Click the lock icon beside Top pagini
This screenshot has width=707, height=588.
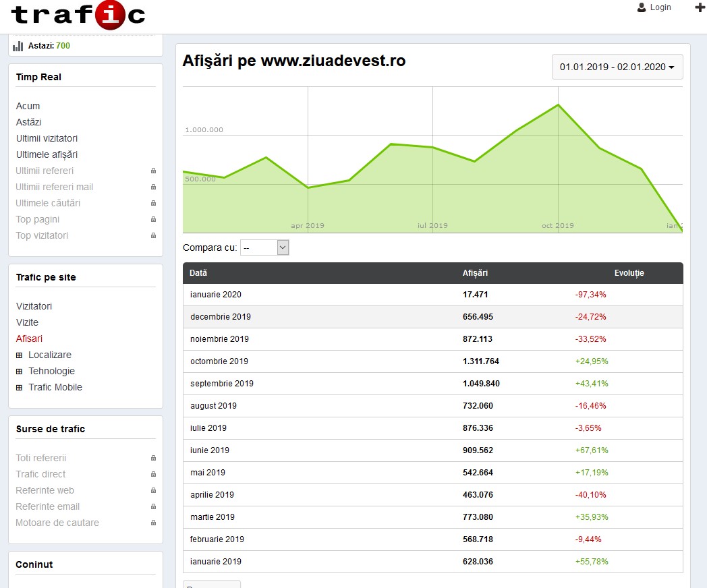click(153, 219)
